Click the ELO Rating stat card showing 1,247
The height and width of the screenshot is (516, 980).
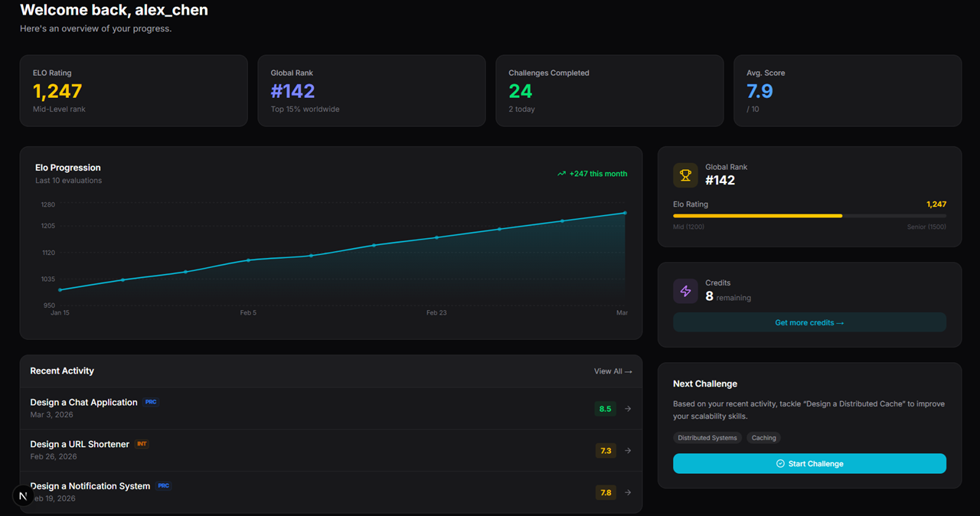133,90
